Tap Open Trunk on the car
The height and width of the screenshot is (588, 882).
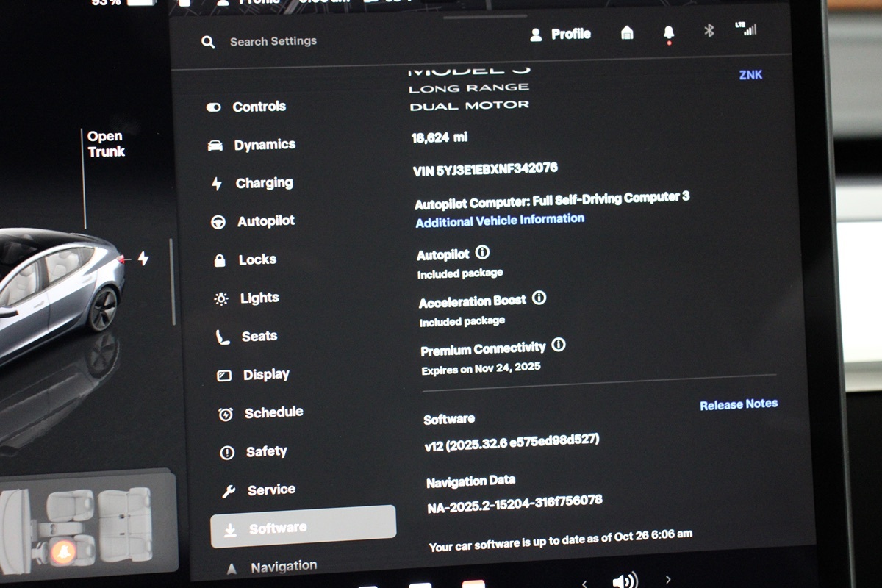[106, 144]
